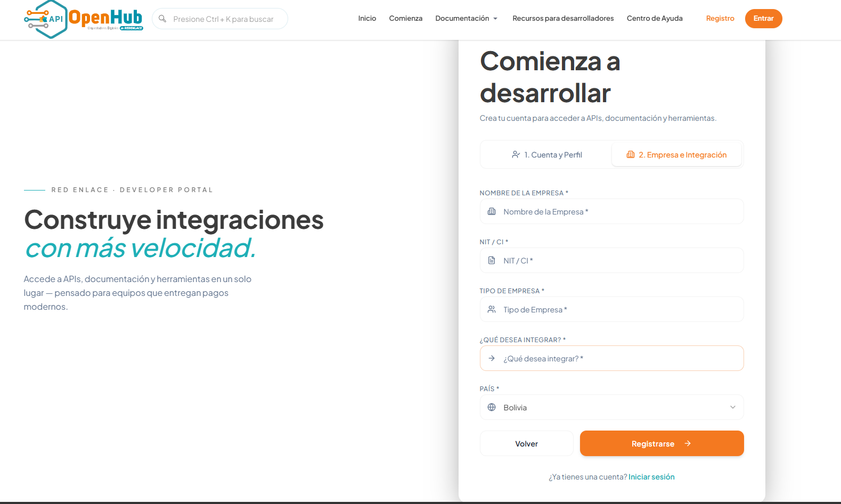841x504 pixels.
Task: Go to Centro de Ayuda
Action: pyautogui.click(x=655, y=19)
